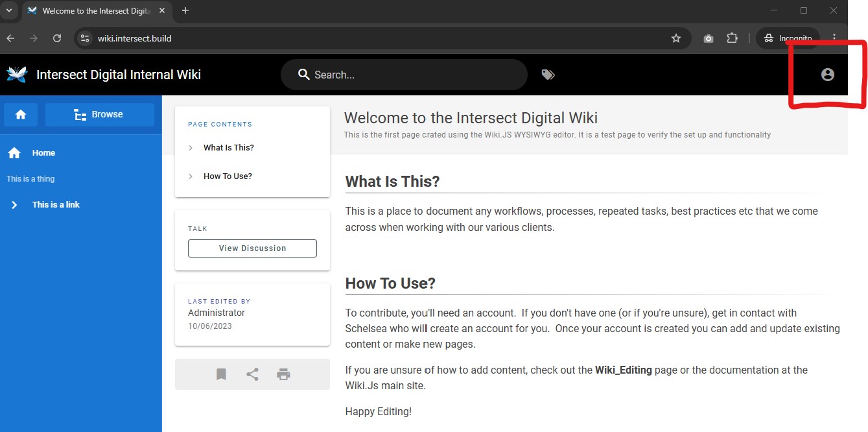This screenshot has height=432, width=868.
Task: Click the Home icon button in sidebar
Action: point(21,114)
